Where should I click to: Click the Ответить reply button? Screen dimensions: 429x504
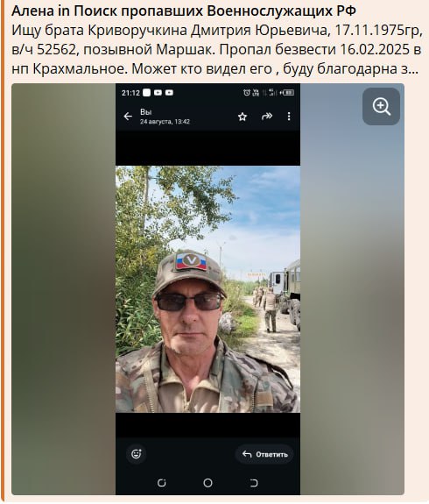click(x=264, y=454)
